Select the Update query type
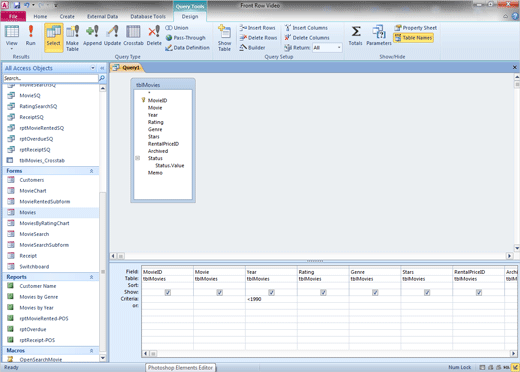This screenshot has width=520, height=372. point(112,35)
